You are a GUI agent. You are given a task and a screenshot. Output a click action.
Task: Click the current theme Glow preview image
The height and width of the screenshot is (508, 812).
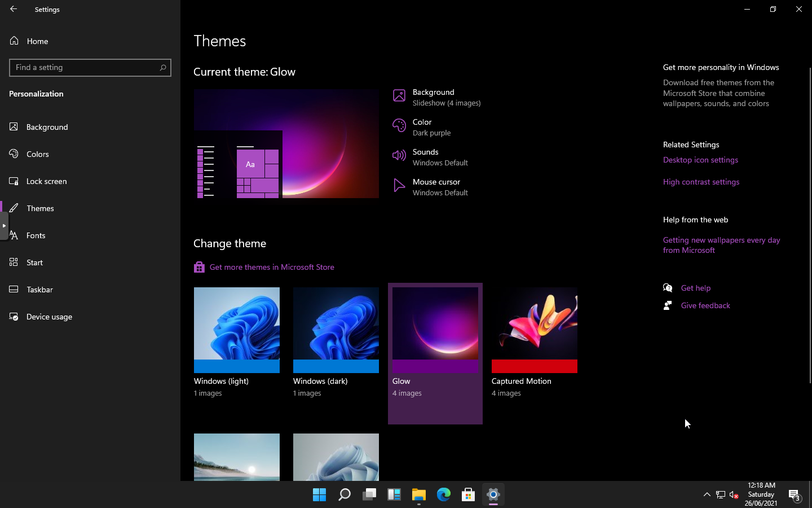point(286,143)
